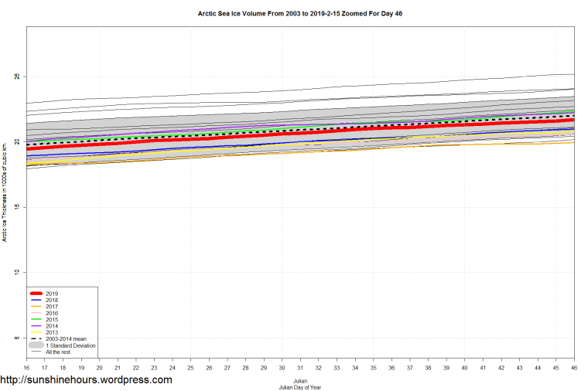Click the 'All the rest' legend label
588x391 pixels.
point(58,352)
